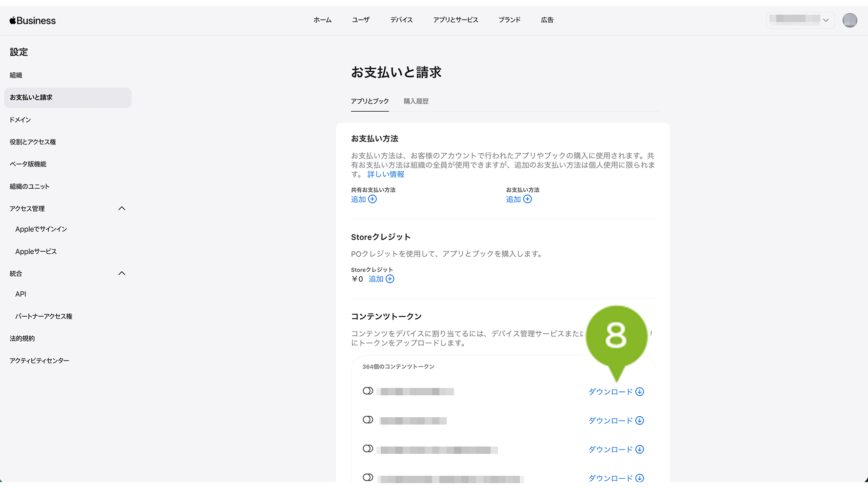This screenshot has height=488, width=868.
Task: Open アクティビティセンター in the sidebar
Action: 40,361
